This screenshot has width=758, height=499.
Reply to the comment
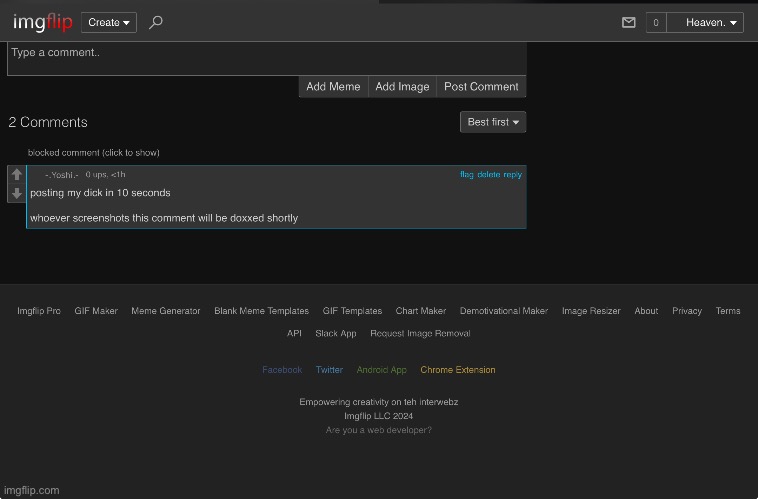pos(512,175)
